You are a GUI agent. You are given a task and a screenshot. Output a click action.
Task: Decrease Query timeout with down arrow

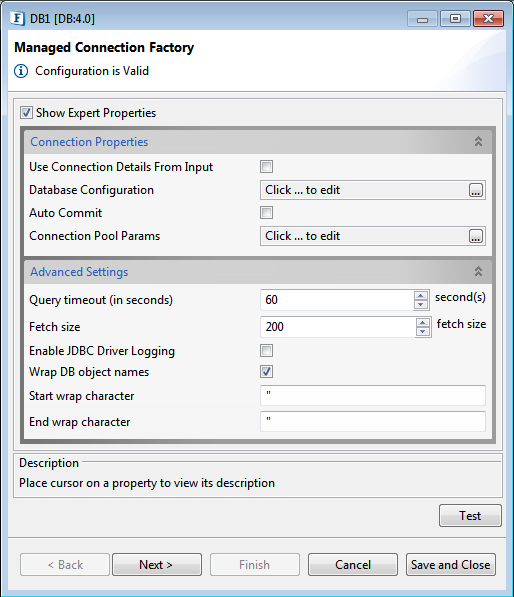tap(421, 304)
